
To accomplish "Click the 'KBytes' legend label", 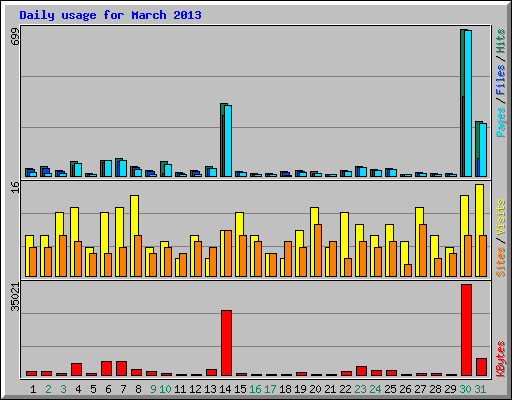I will [x=500, y=359].
